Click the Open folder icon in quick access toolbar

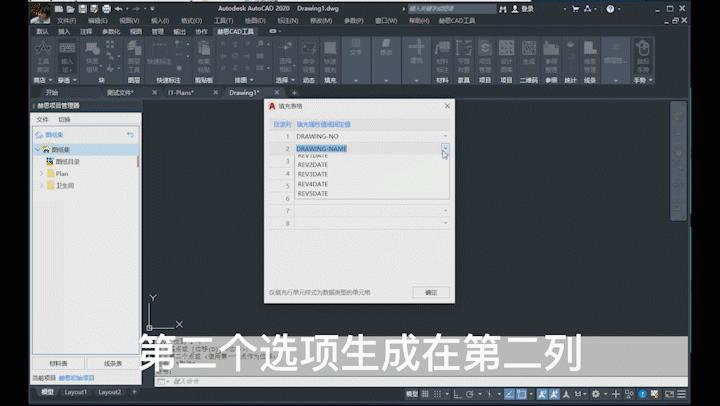70,9
